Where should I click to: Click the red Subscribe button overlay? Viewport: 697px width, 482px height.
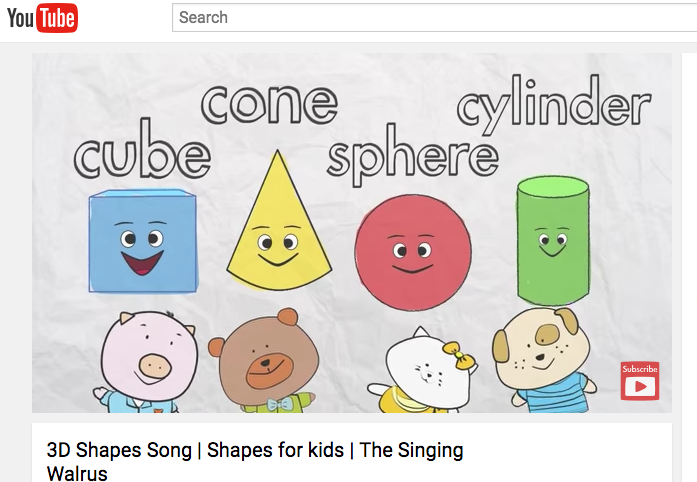640,381
